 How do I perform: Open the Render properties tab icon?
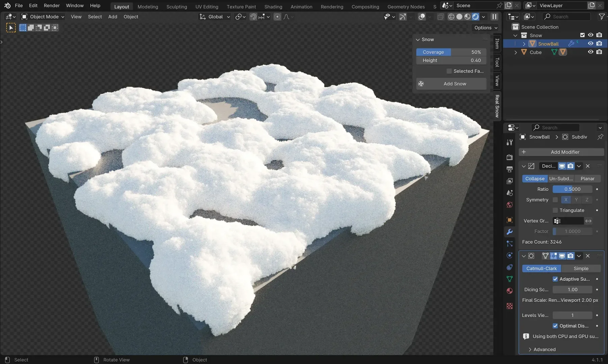[x=509, y=157]
